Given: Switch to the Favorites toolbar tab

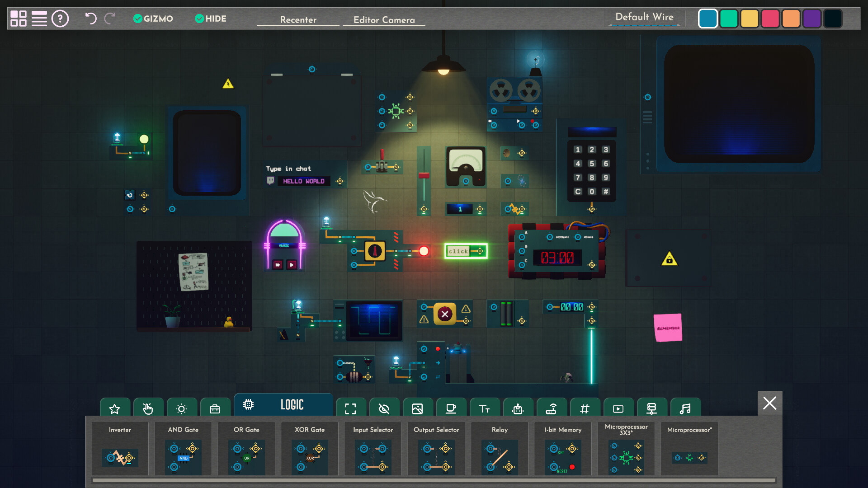Looking at the screenshot, I should tap(114, 408).
